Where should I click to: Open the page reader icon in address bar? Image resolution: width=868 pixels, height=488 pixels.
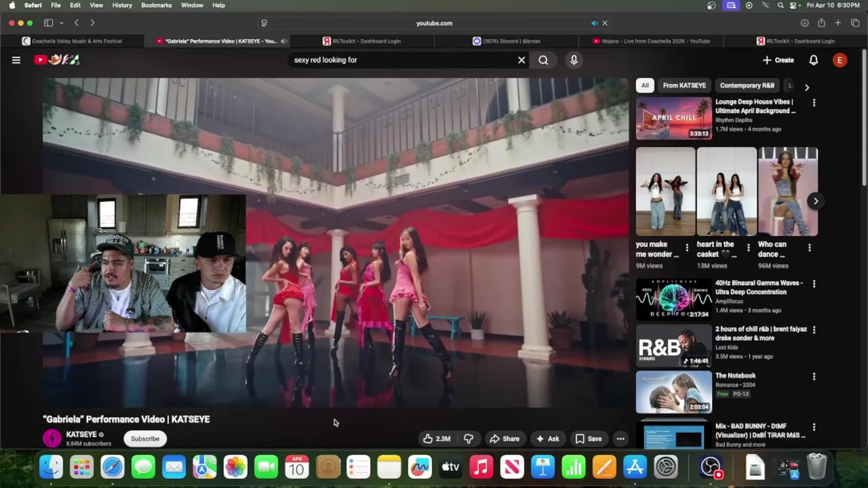click(x=264, y=23)
